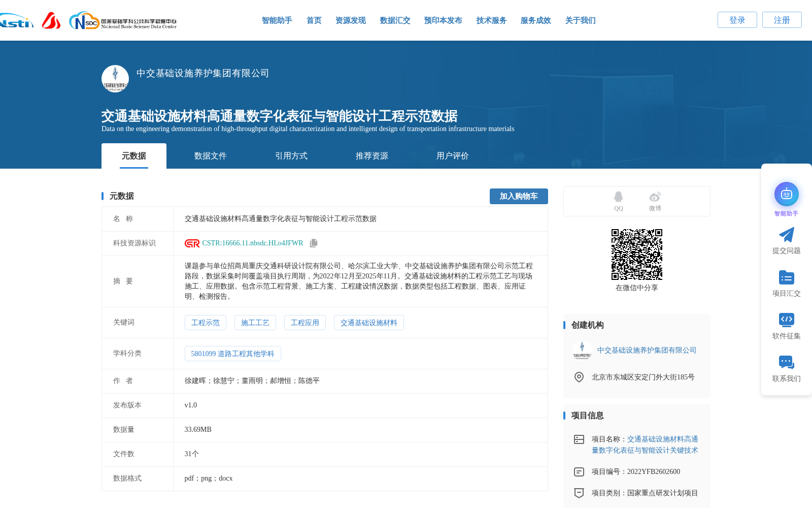Click the location pin icon by address
Viewport: 812px width, 508px height.
coord(579,377)
